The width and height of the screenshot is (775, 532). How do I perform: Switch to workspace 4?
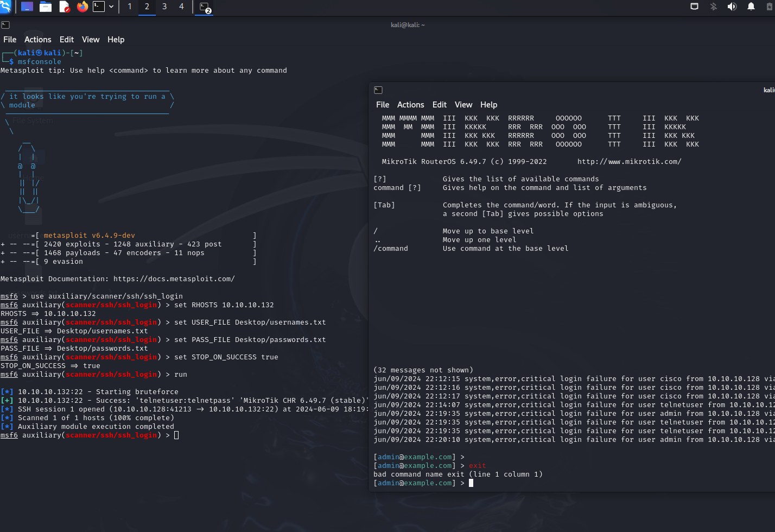point(181,7)
